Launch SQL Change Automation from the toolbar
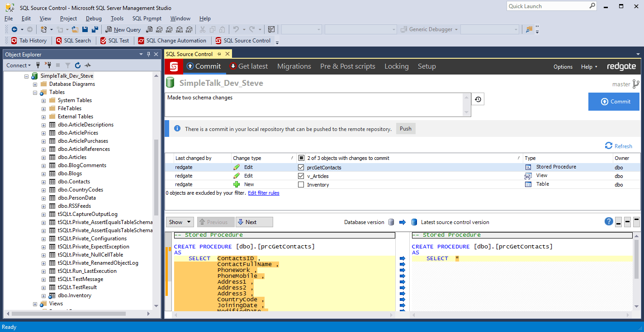The image size is (644, 332). pyautogui.click(x=172, y=40)
